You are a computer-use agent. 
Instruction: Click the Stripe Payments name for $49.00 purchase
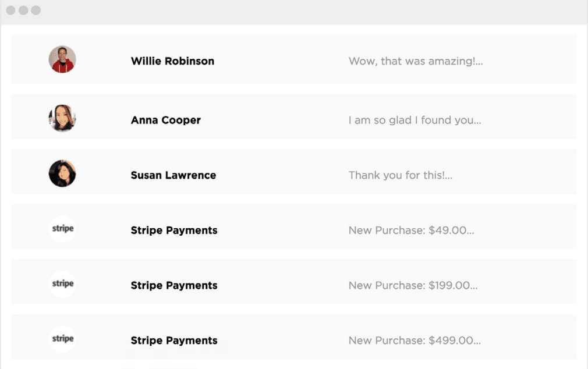point(173,230)
